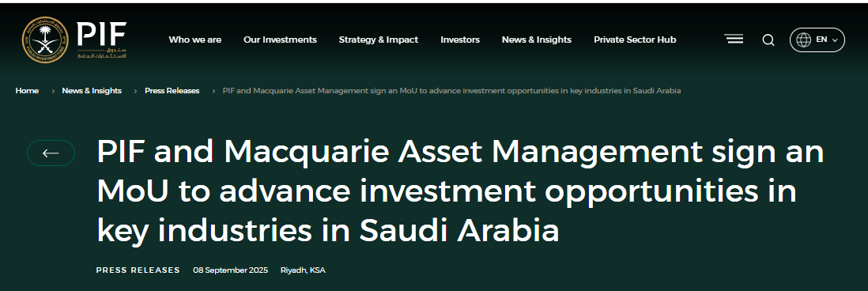Visit the Private Sector Hub link
Screen dimensions: 868x291
pos(635,40)
